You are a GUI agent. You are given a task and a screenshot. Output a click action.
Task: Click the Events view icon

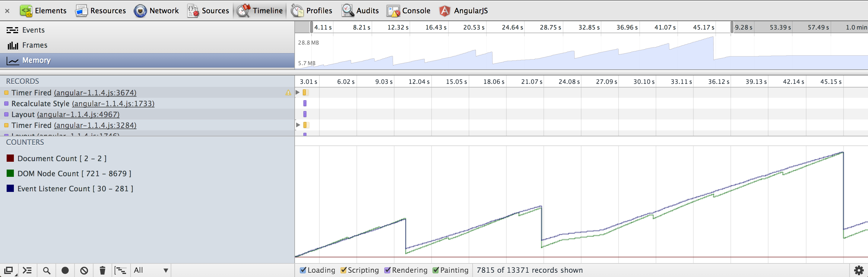[12, 30]
